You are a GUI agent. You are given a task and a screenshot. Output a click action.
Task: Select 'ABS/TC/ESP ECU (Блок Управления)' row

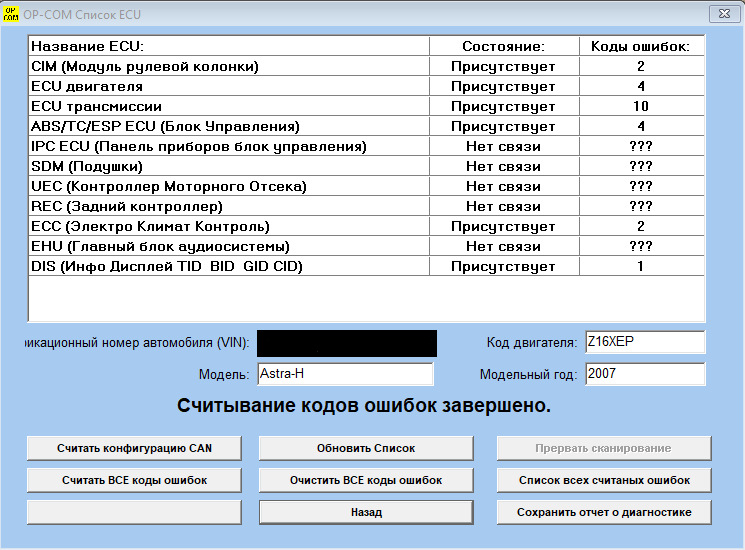point(366,126)
